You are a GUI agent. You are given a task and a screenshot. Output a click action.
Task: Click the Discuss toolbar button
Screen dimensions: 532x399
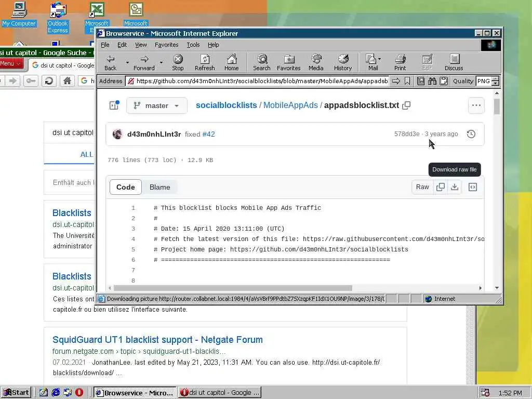[454, 63]
